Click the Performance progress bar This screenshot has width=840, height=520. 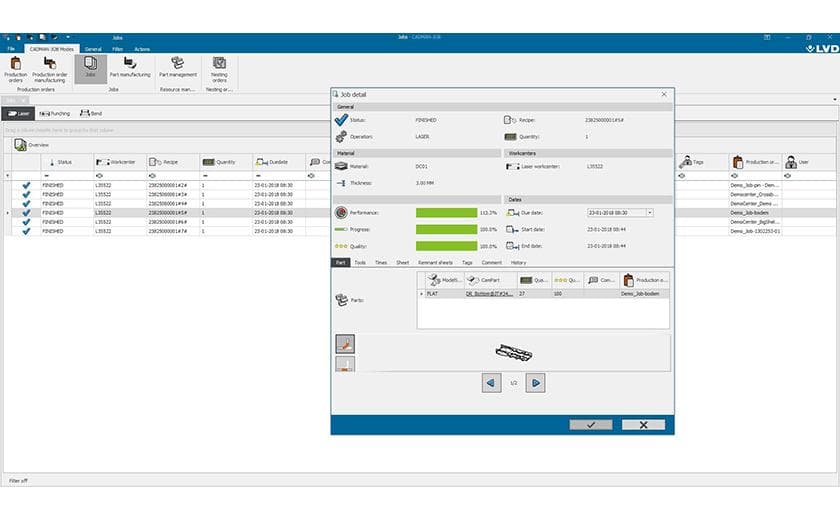[446, 213]
